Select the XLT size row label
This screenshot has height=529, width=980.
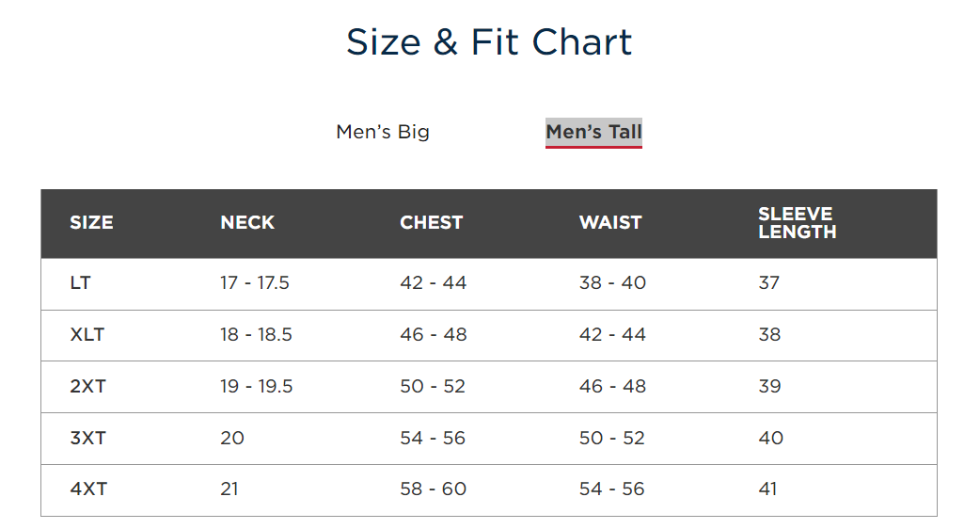coord(87,334)
